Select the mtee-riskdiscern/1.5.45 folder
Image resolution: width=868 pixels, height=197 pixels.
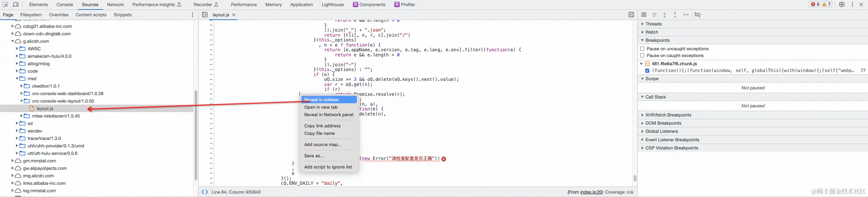pos(56,116)
